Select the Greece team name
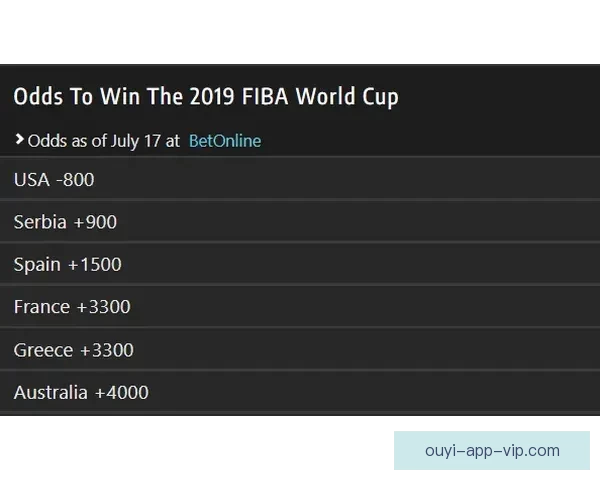This screenshot has height=480, width=600. click(x=43, y=350)
